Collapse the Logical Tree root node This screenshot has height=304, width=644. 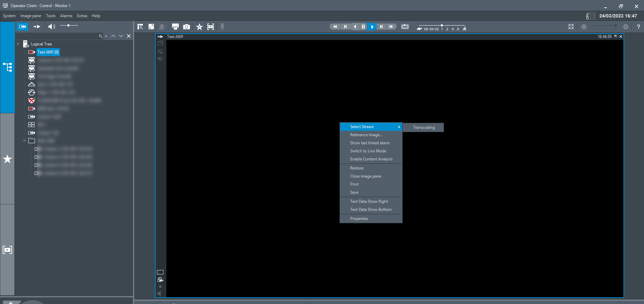point(18,44)
